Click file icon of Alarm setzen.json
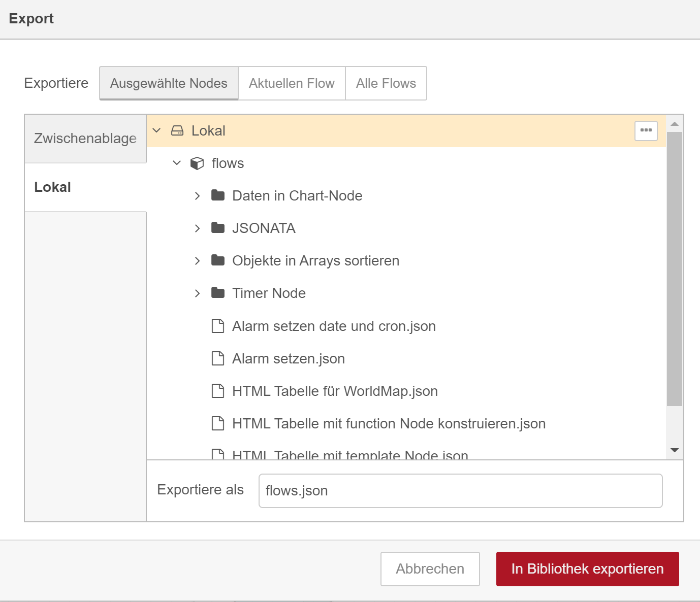The width and height of the screenshot is (700, 602). 218,358
